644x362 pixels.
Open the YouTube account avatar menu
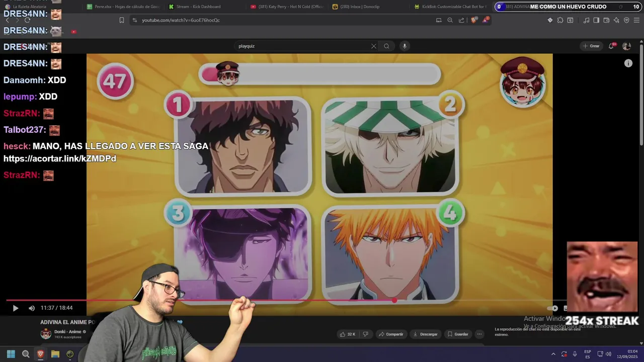[626, 46]
